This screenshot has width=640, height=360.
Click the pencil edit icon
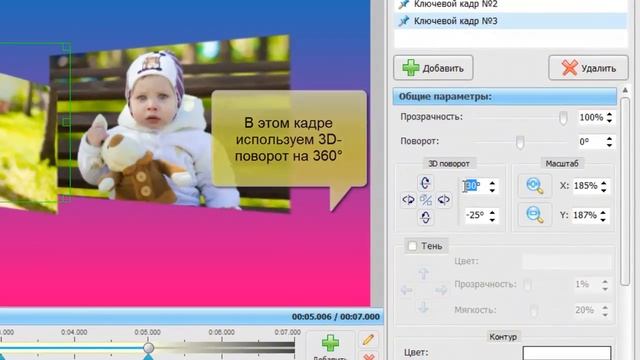click(x=368, y=340)
